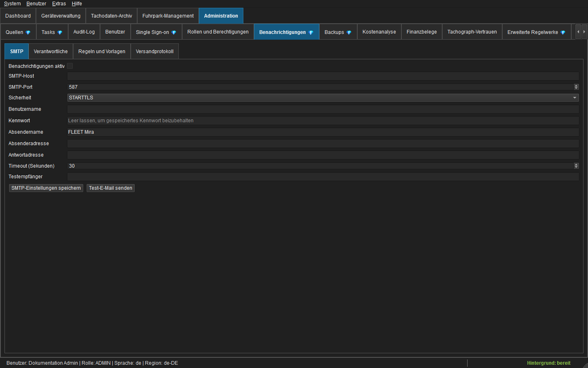Click the diamond icon on Benachrichtigungen tab

tap(311, 32)
